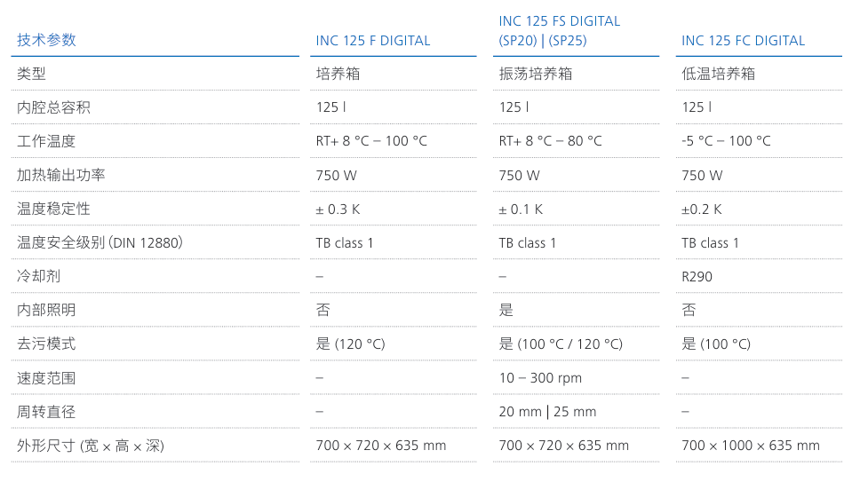Click the 内腔总容积 row label
The image size is (868, 482).
53,107
